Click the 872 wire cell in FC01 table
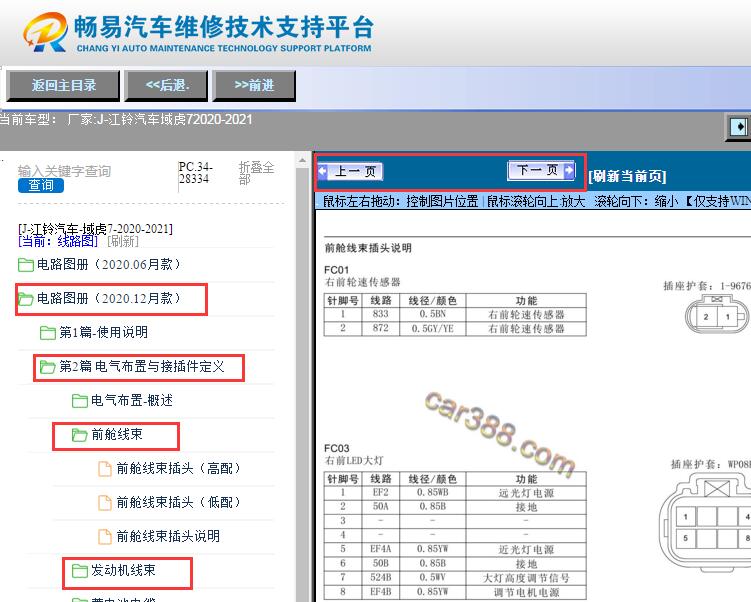 click(380, 329)
